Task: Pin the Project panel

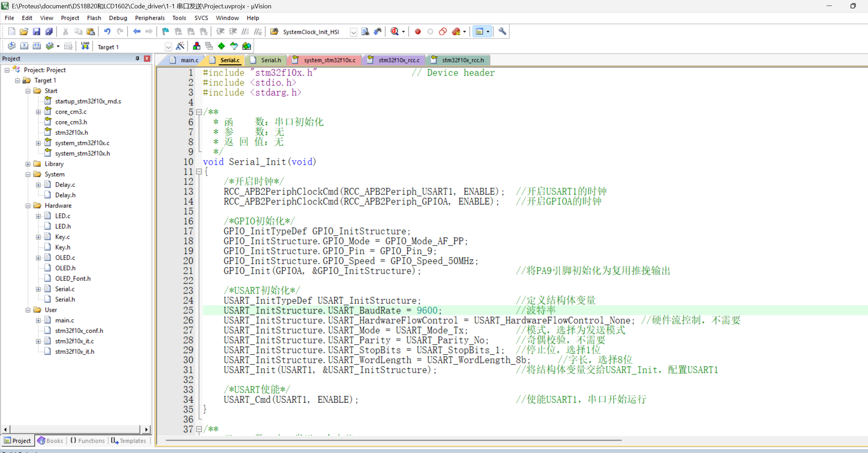Action: tap(137, 58)
